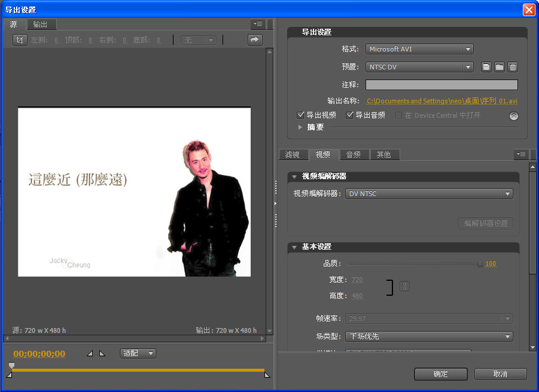
Task: Switch to the 音频 tab
Action: 354,155
